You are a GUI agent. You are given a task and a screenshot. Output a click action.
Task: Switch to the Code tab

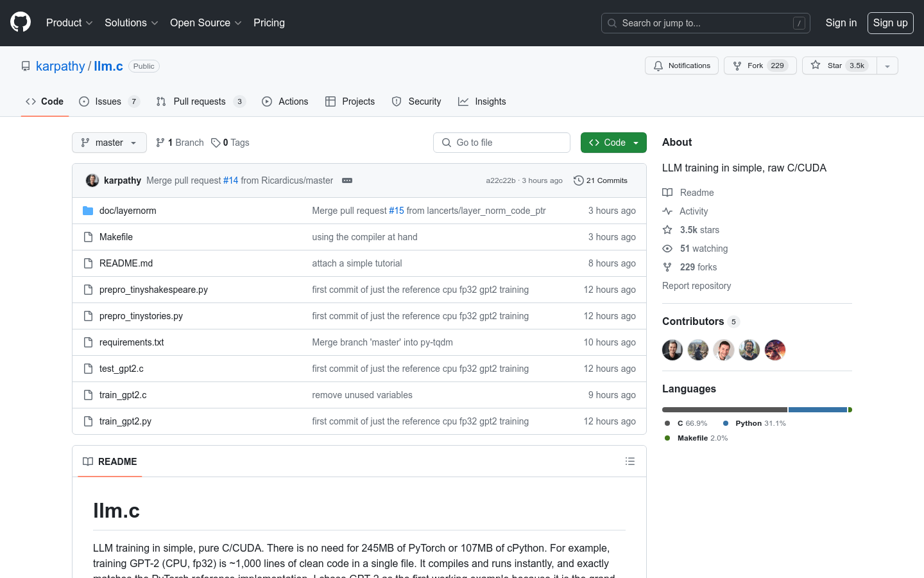click(x=44, y=101)
